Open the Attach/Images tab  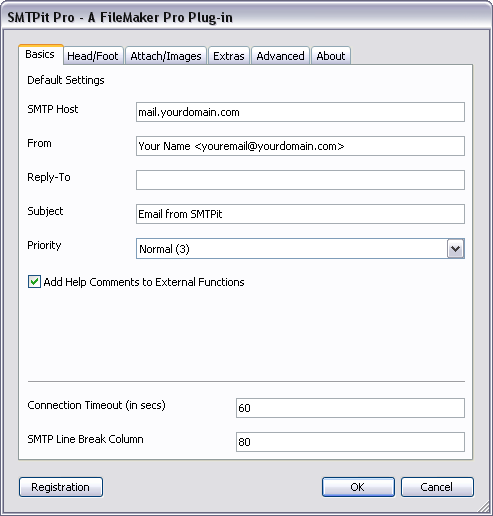click(x=166, y=56)
